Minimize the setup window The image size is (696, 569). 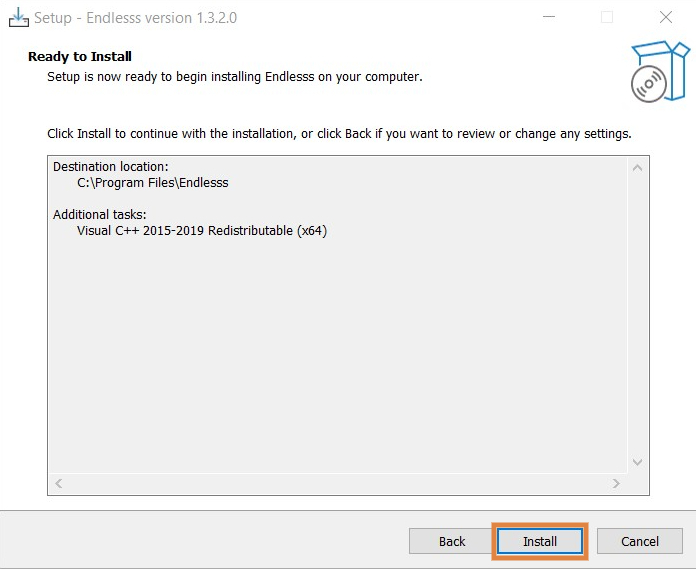[x=549, y=17]
